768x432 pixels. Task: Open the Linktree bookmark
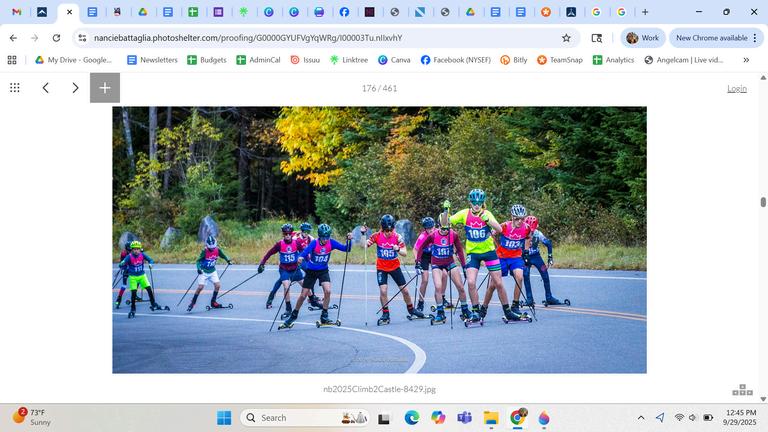pos(349,60)
